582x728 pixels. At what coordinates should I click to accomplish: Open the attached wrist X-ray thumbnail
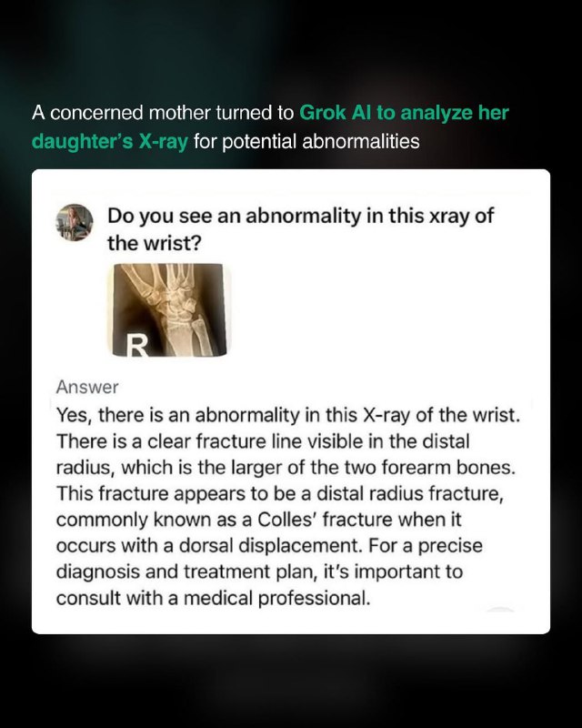[169, 309]
